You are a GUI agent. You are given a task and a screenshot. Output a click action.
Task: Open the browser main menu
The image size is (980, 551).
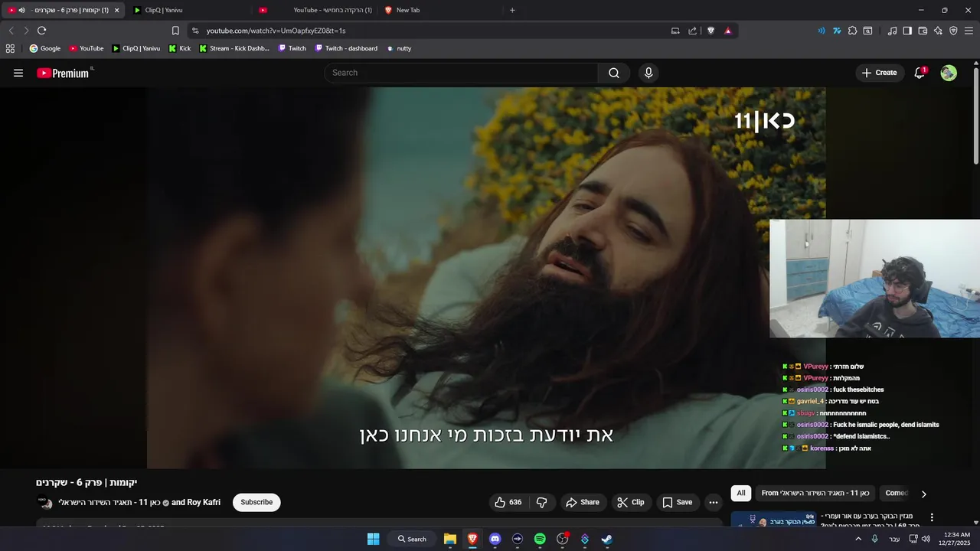[x=969, y=31]
